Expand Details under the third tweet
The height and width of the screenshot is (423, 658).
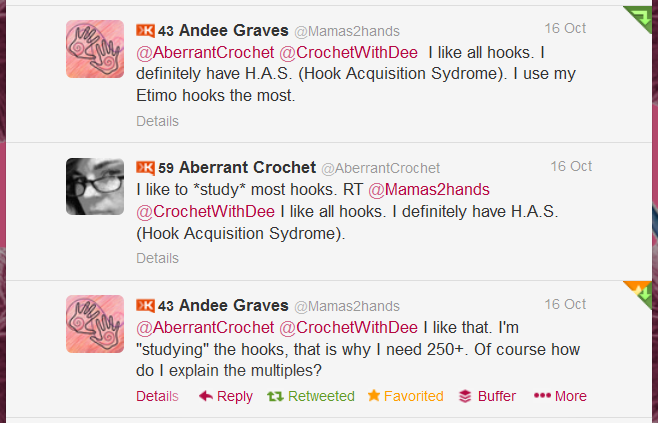point(157,396)
